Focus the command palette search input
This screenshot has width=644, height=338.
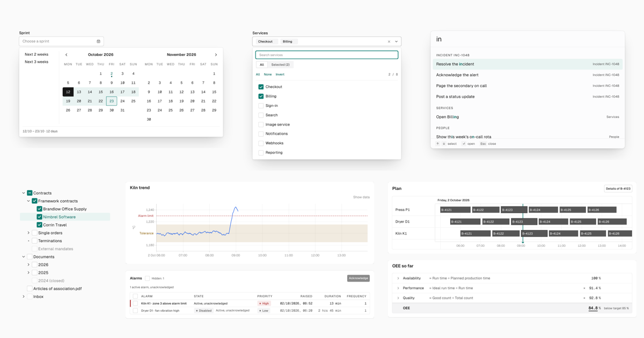tap(528, 39)
